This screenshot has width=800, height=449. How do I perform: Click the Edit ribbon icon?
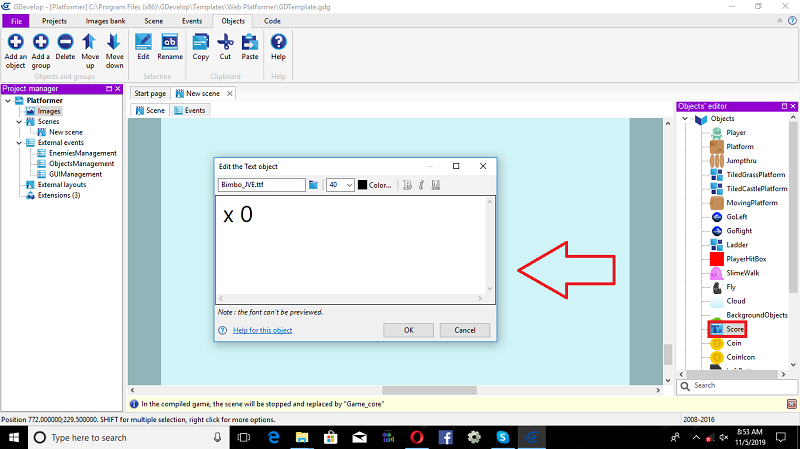143,42
